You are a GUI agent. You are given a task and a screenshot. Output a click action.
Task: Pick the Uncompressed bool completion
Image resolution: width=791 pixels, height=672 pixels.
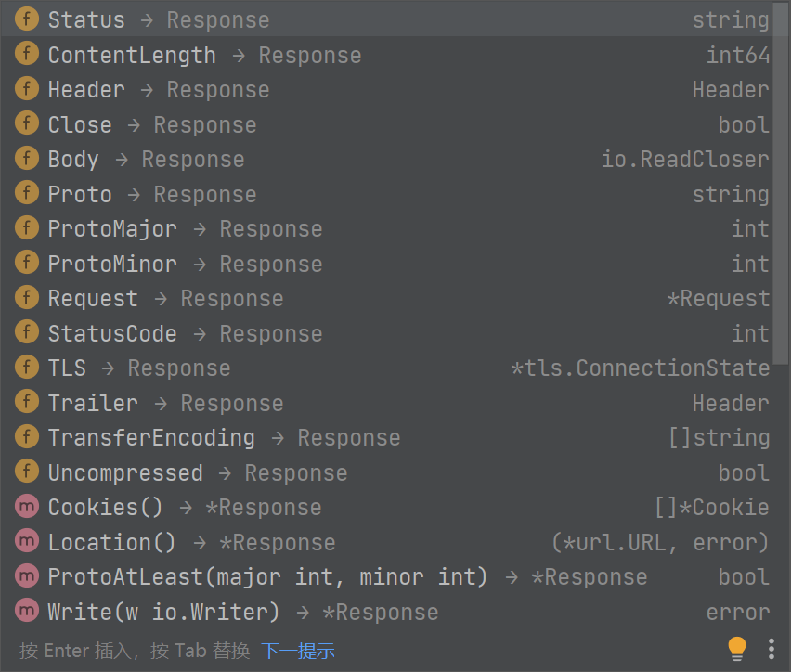click(x=125, y=472)
